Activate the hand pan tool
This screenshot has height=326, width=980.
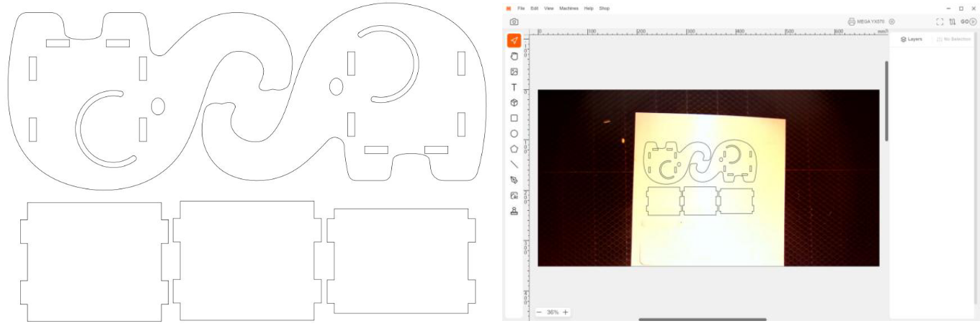click(x=514, y=56)
